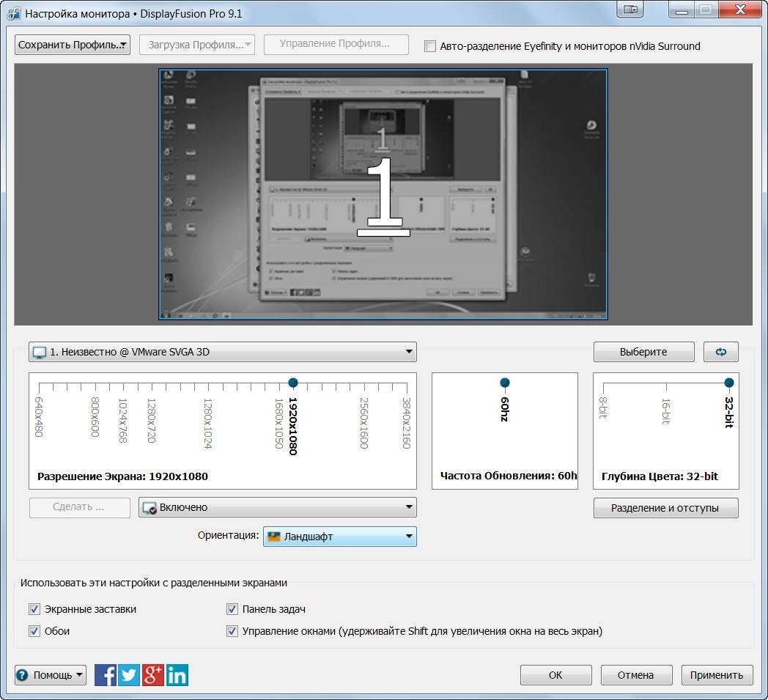Select the monitor 1 preview thumbnail
This screenshot has width=768, height=700.
(x=383, y=194)
